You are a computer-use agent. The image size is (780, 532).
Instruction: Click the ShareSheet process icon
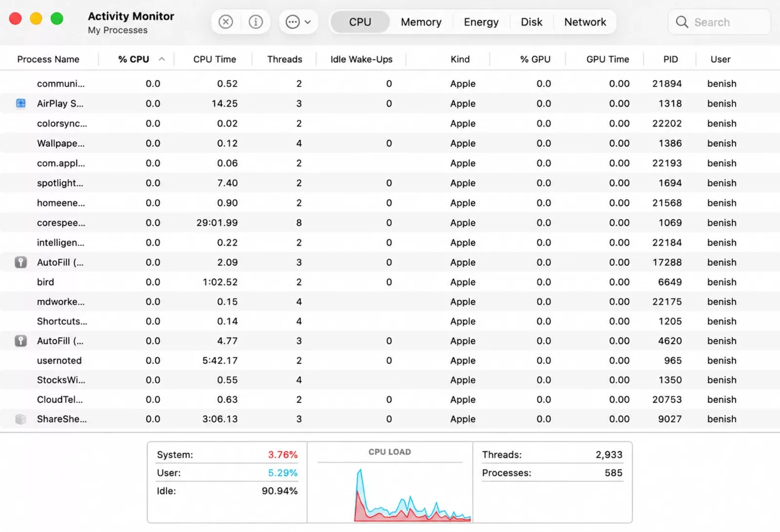[x=20, y=419]
